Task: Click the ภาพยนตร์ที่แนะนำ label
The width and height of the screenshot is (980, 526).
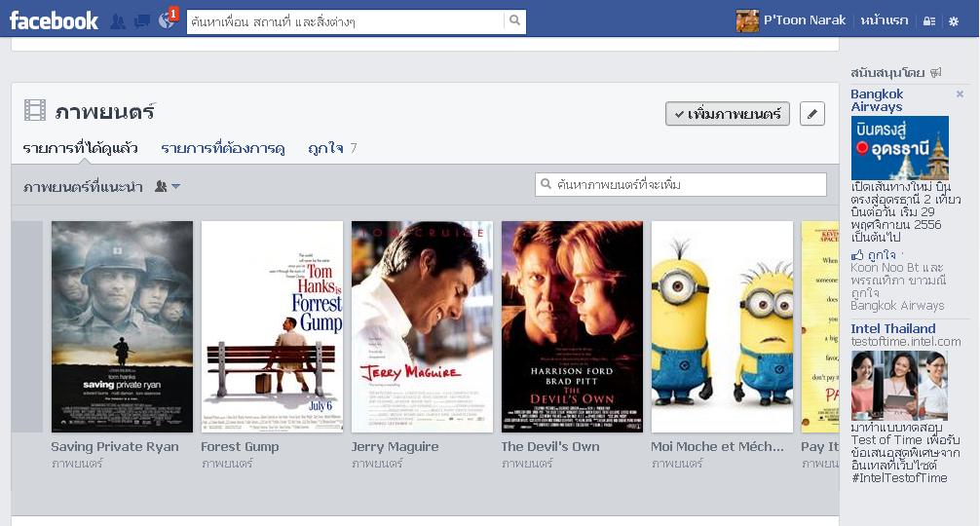Action: [83, 187]
